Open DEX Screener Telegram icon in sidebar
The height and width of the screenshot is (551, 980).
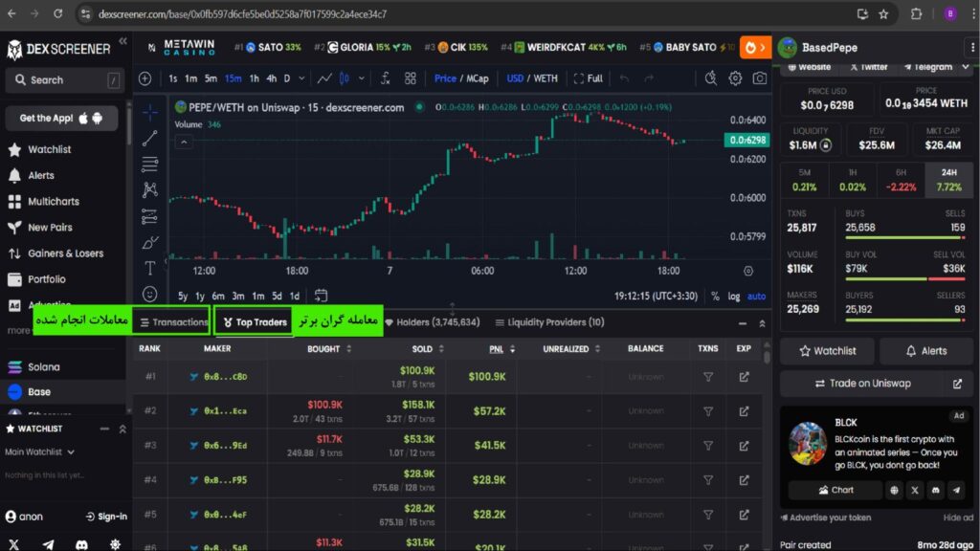(48, 544)
